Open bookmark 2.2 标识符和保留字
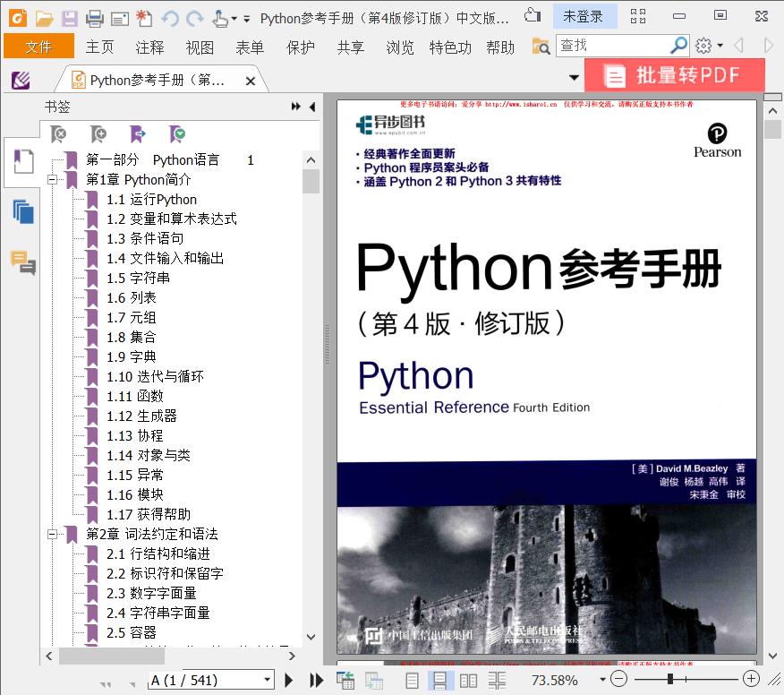Screen dimensions: 784x695 coord(165,573)
